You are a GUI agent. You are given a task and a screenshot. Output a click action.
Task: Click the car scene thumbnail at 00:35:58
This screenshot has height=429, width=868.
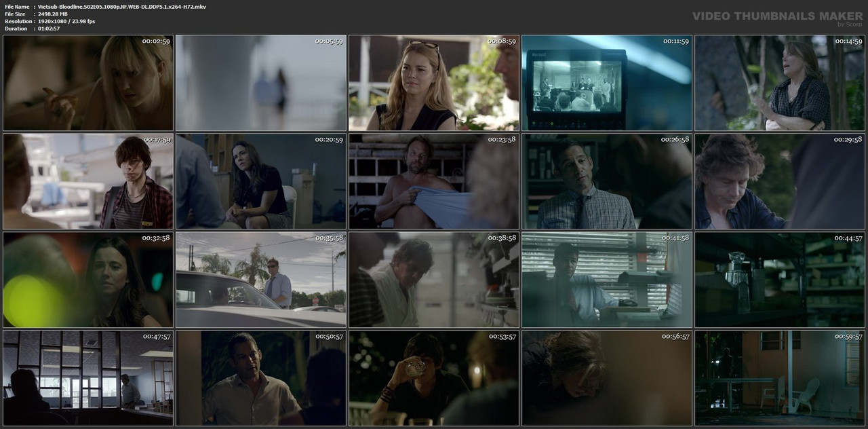(x=261, y=280)
